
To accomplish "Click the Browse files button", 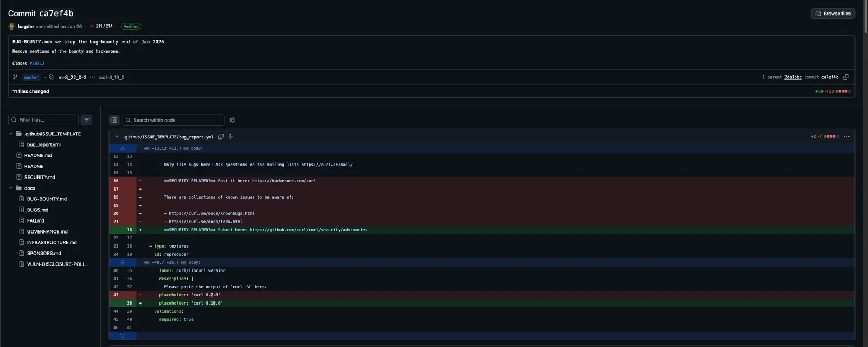I will (x=833, y=14).
